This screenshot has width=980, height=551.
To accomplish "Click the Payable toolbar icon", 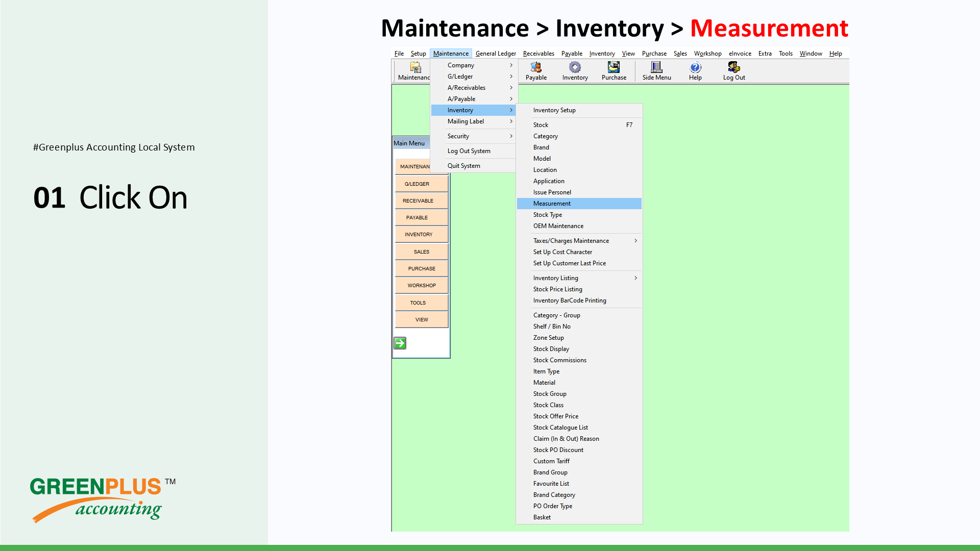I will 536,71.
